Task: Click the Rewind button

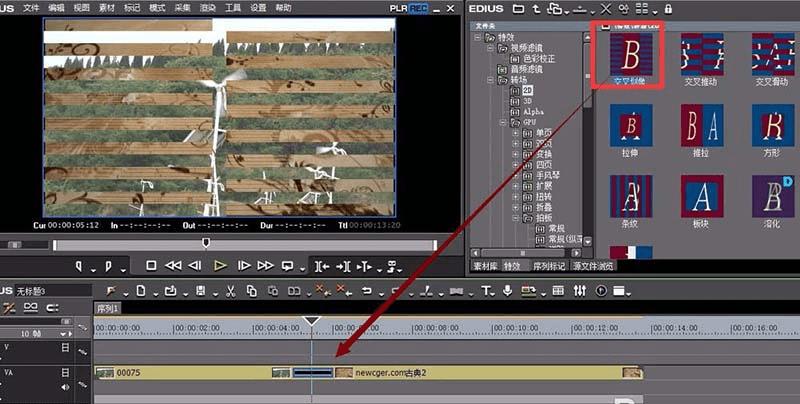Action: coord(173,266)
